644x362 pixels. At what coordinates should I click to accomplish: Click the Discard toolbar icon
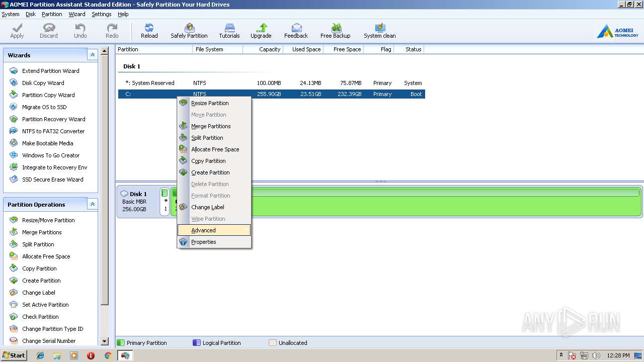[49, 31]
